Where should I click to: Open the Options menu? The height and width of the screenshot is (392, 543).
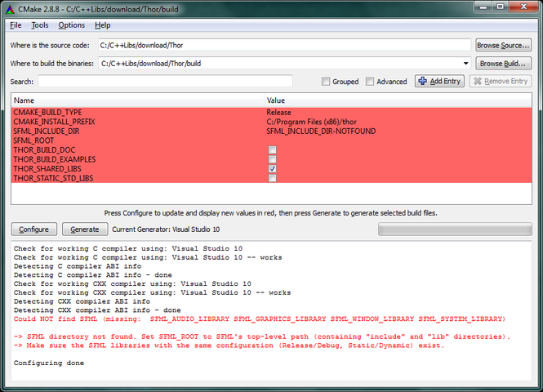[x=71, y=25]
